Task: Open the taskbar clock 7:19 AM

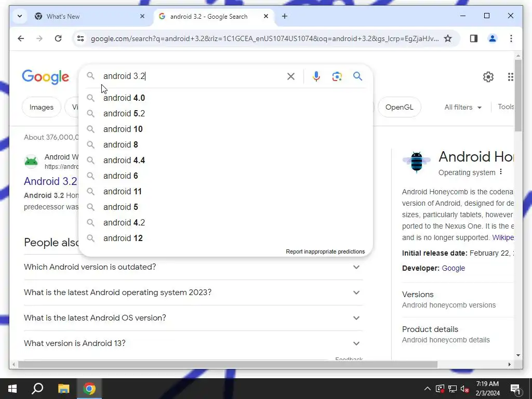Action: point(487,389)
